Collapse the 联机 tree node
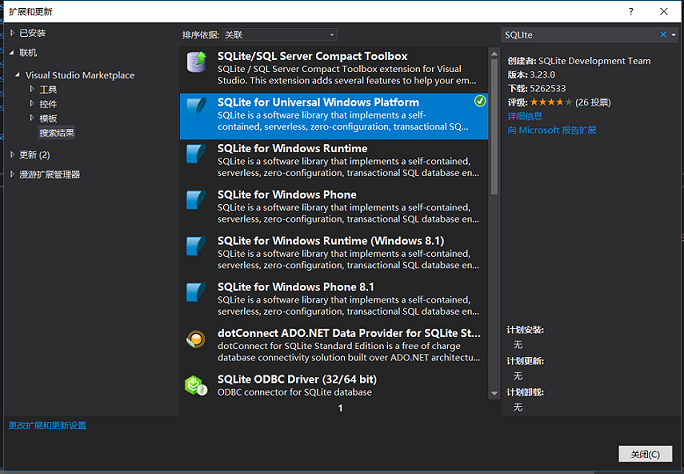The width and height of the screenshot is (684, 474). 12,52
